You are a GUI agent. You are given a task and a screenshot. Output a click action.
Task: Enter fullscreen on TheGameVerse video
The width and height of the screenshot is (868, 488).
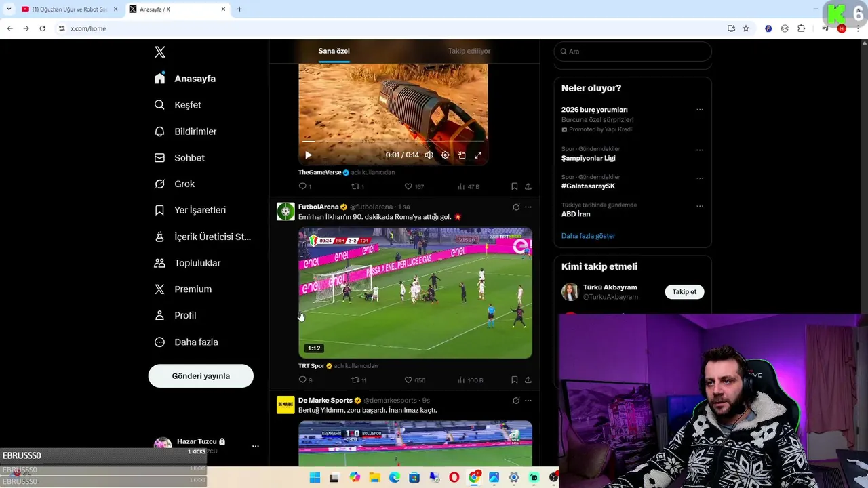478,155
